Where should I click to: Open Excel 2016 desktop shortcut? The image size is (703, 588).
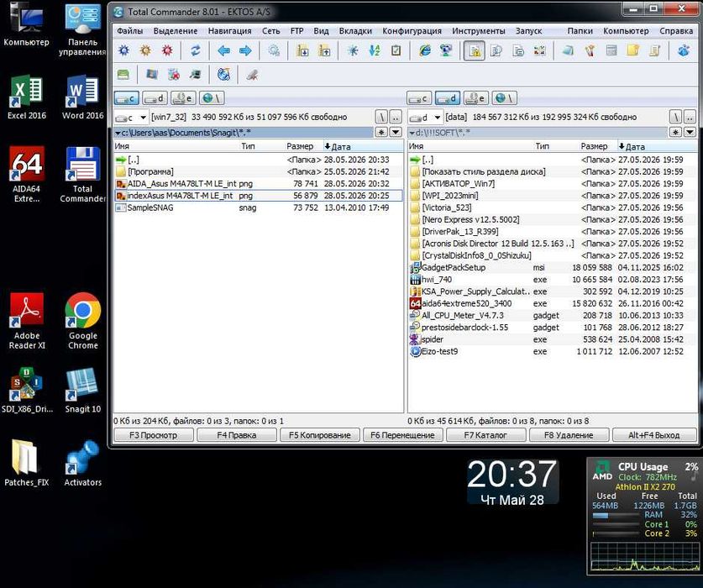[26, 97]
